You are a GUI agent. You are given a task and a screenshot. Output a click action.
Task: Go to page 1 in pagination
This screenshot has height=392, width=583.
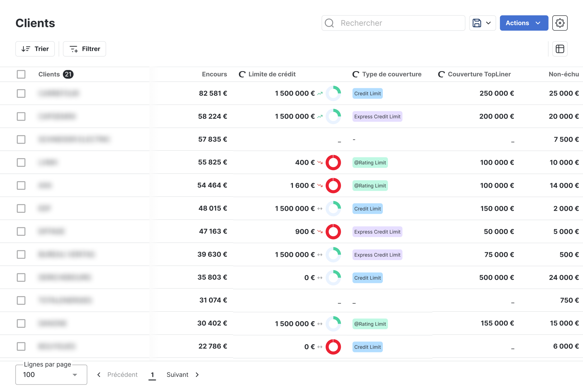pyautogui.click(x=152, y=375)
